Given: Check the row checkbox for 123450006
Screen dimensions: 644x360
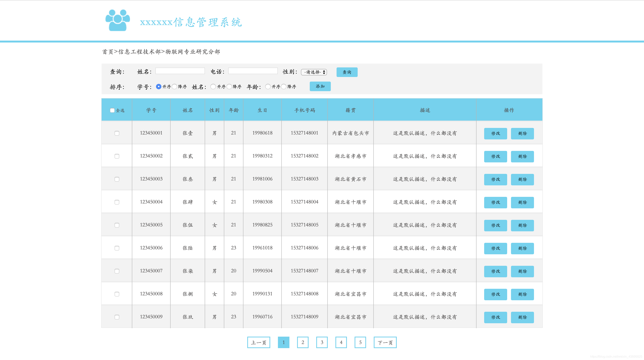Looking at the screenshot, I should click(x=117, y=248).
